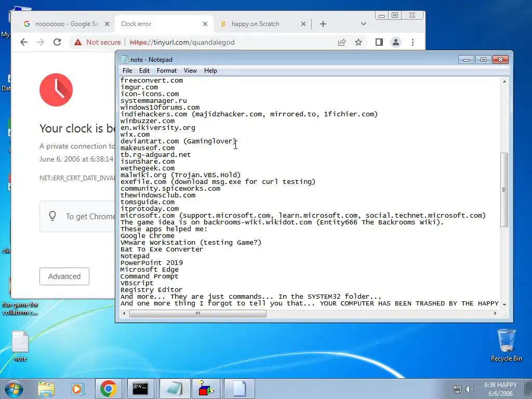The width and height of the screenshot is (532, 399).
Task: Open Notepad Format menu
Action: [x=167, y=71]
